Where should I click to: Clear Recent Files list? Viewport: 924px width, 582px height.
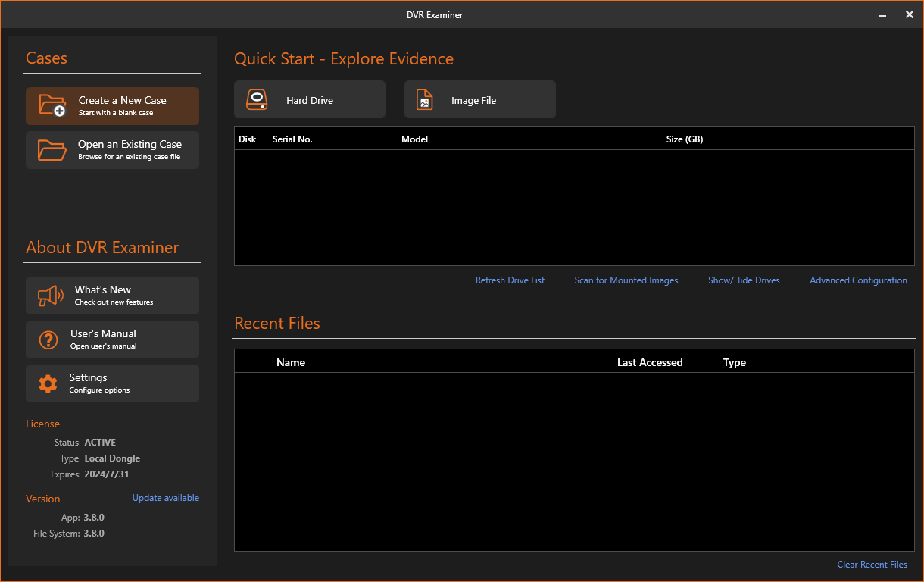point(872,565)
